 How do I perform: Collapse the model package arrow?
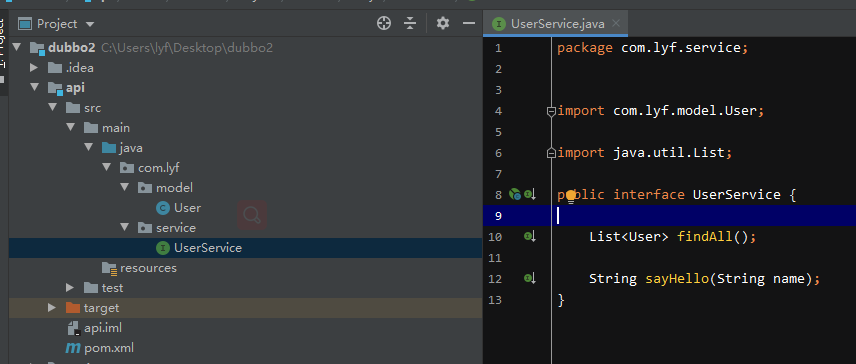(x=124, y=188)
